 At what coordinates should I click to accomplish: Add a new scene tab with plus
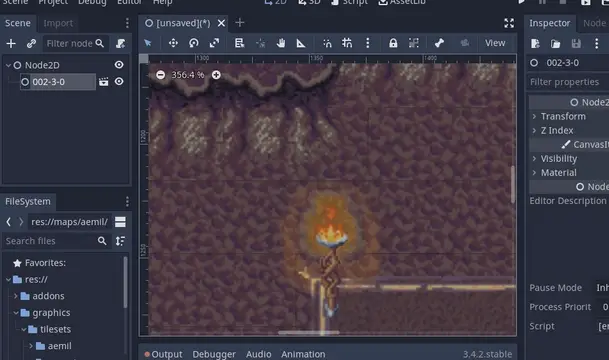pyautogui.click(x=240, y=23)
